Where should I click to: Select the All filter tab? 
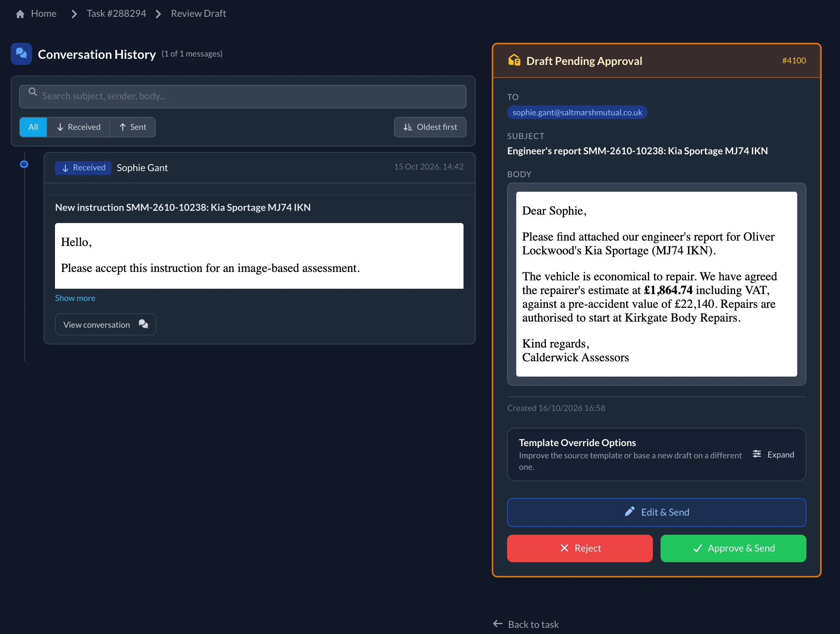coord(33,127)
